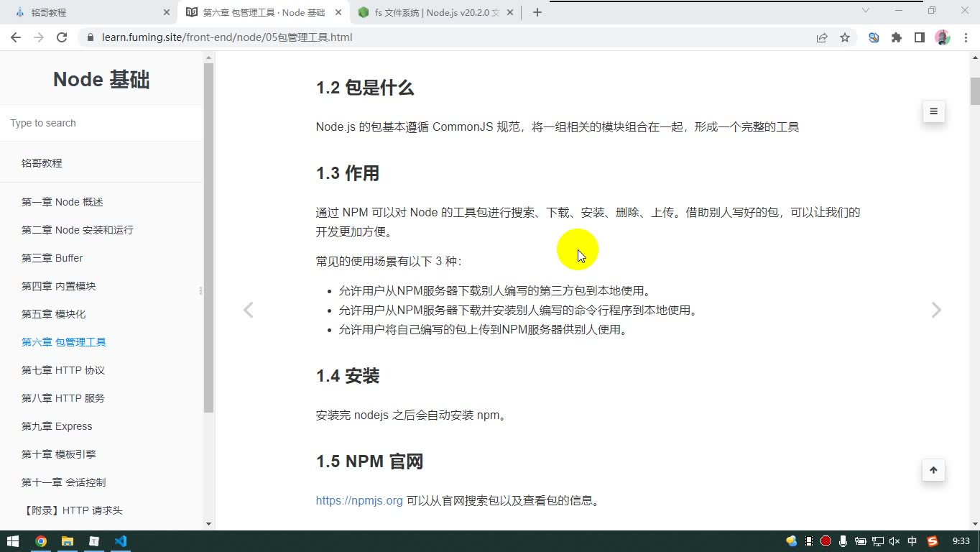Screen dimensions: 980x552
Task: Open 第十章 模板引擎 in sidebar
Action: click(59, 454)
